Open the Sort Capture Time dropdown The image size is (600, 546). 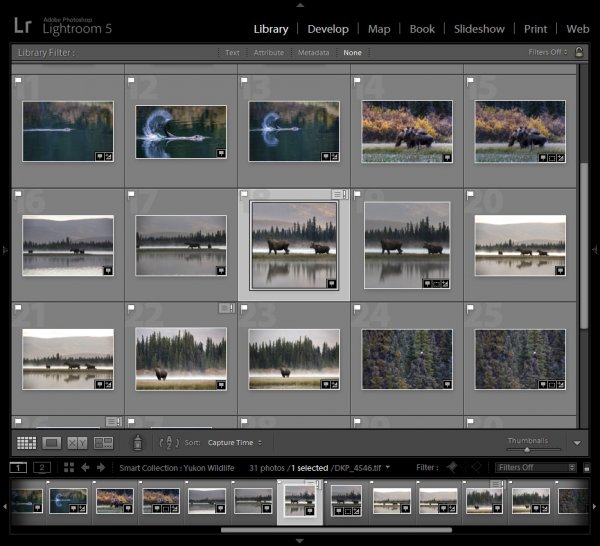pos(235,443)
